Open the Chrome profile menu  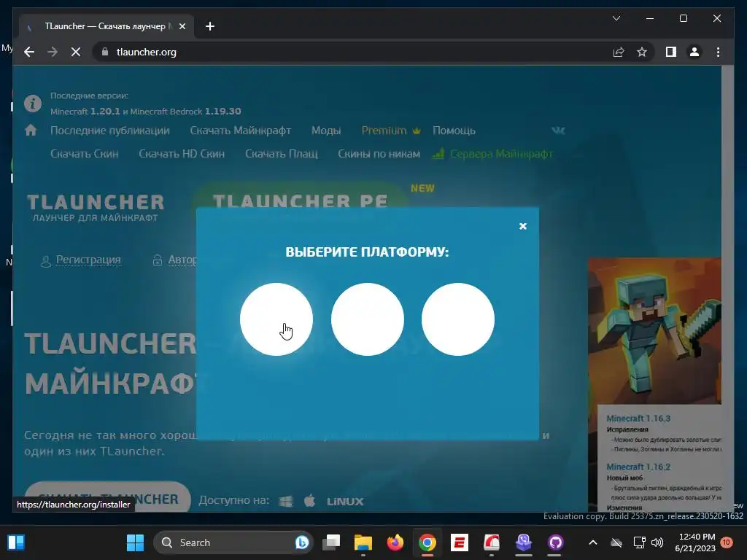[x=694, y=52]
